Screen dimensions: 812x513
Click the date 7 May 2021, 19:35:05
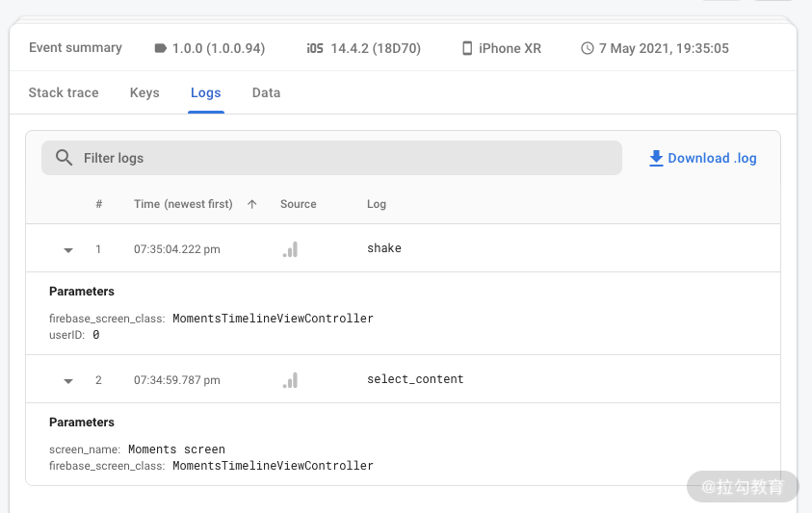pos(664,48)
